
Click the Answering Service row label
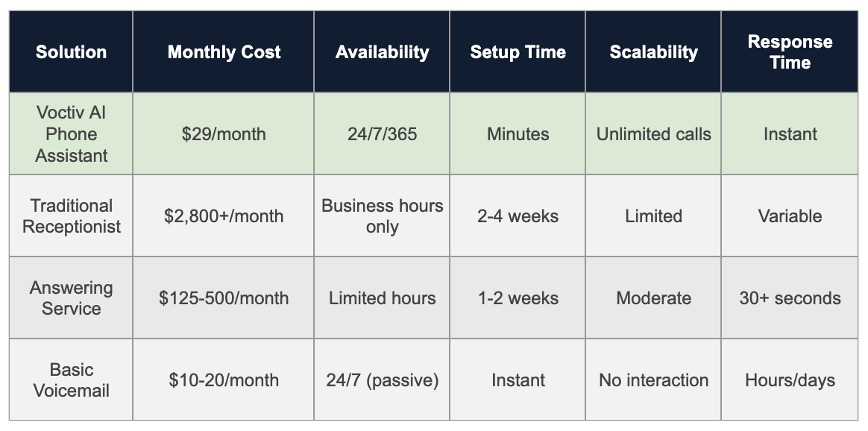(x=72, y=298)
